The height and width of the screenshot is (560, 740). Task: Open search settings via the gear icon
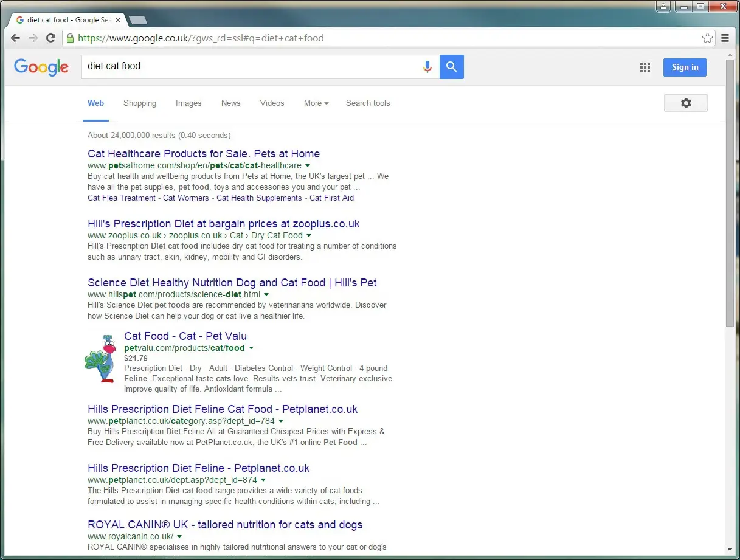pos(685,103)
